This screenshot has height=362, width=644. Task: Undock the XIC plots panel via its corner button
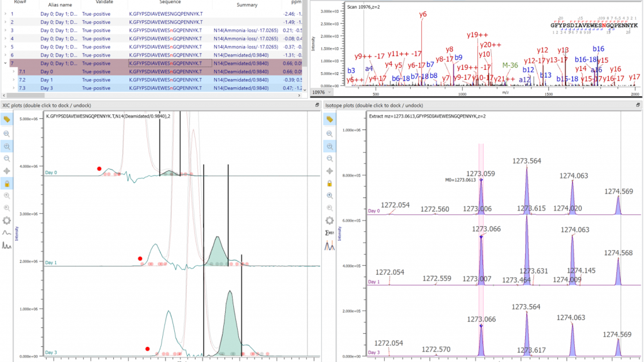(x=318, y=105)
